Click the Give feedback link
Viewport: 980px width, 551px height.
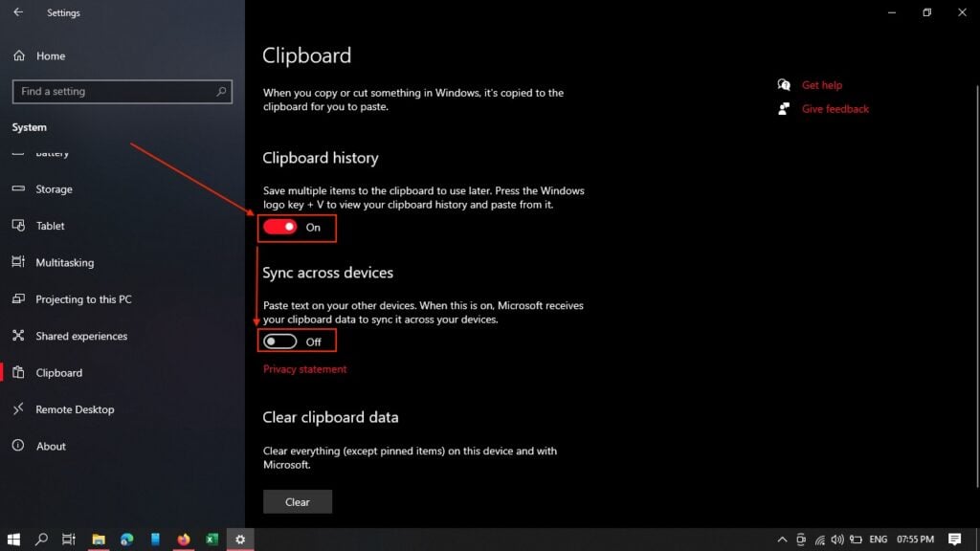(835, 109)
